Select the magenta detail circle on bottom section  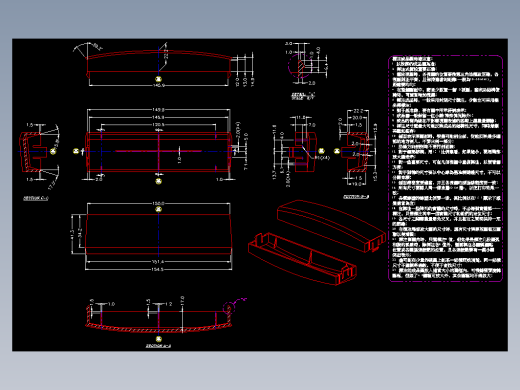pyautogui.click(x=229, y=308)
